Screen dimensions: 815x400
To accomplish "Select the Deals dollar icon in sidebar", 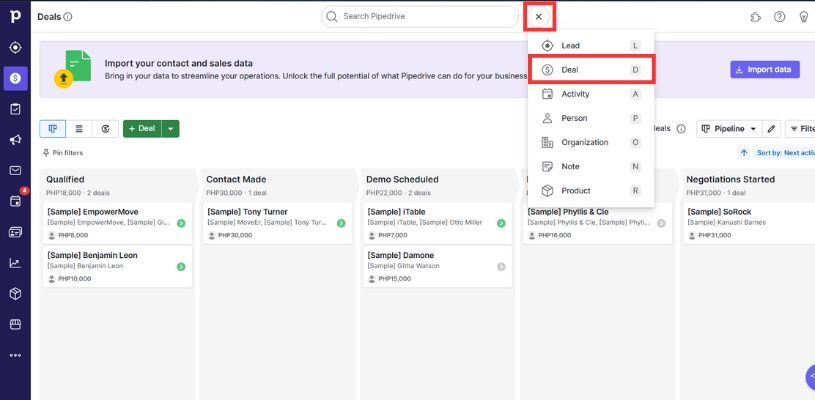I will [15, 78].
